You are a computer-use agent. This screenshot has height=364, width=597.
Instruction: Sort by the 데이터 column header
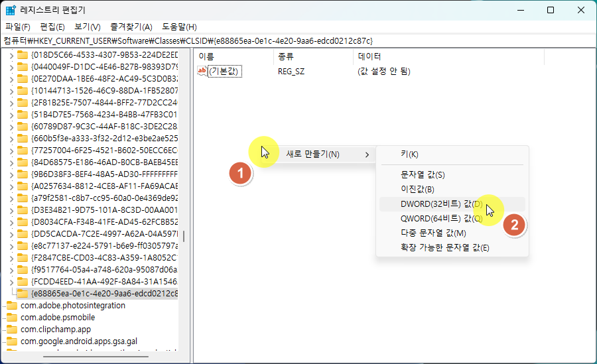click(x=448, y=57)
